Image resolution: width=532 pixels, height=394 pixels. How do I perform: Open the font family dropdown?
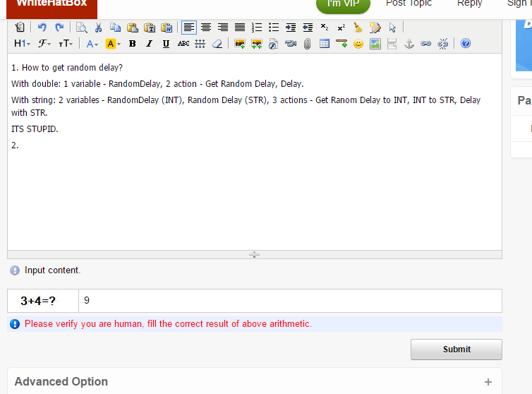[44, 44]
